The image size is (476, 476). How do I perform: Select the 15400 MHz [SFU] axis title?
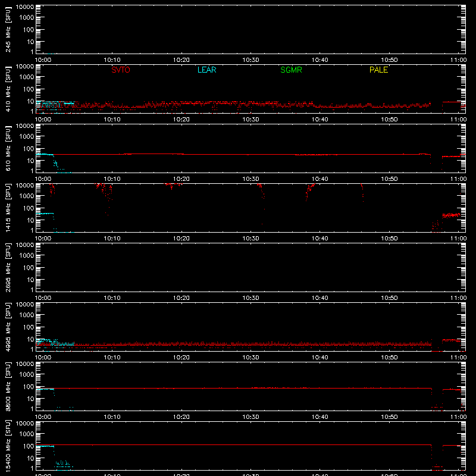8,446
